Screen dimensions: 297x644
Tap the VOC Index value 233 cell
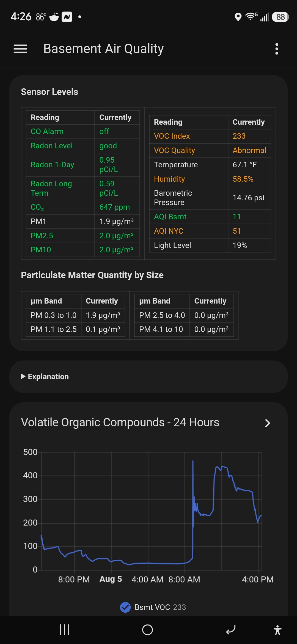click(x=249, y=136)
